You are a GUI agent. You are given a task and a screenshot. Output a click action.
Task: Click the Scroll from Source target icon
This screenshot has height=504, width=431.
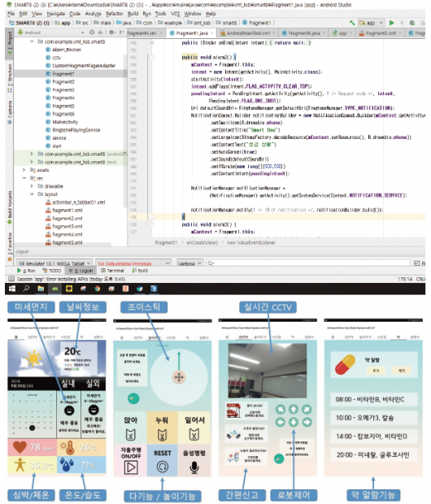click(92, 33)
